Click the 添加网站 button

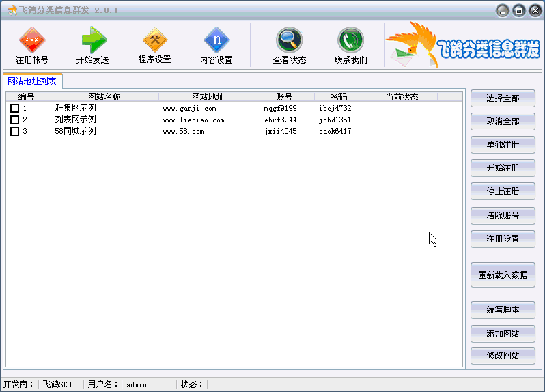(x=503, y=334)
